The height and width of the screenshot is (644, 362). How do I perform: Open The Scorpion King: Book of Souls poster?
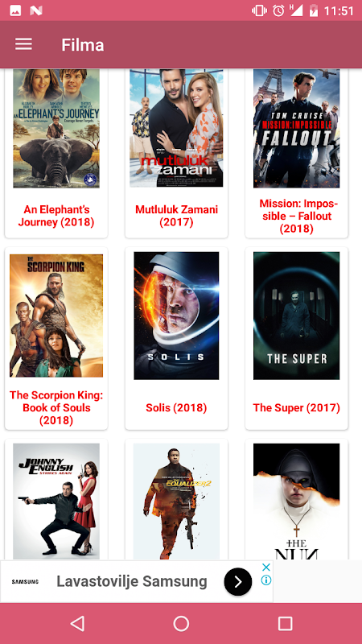(x=56, y=316)
